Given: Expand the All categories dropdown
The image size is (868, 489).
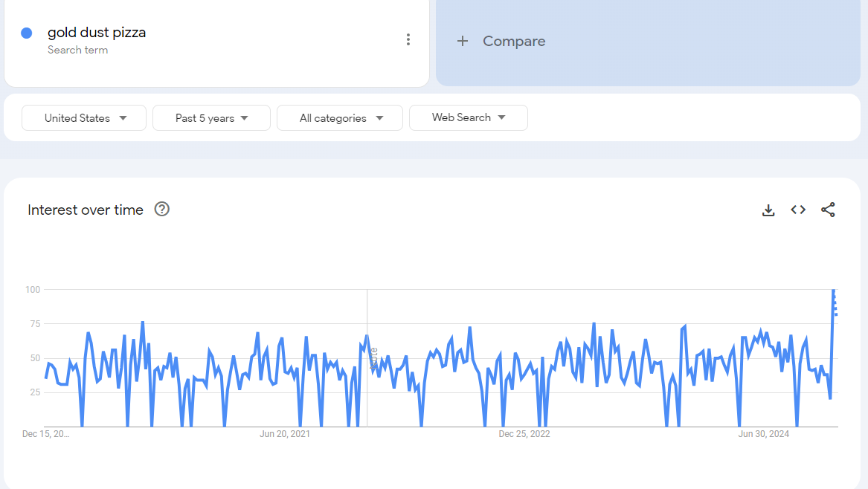Looking at the screenshot, I should (340, 118).
